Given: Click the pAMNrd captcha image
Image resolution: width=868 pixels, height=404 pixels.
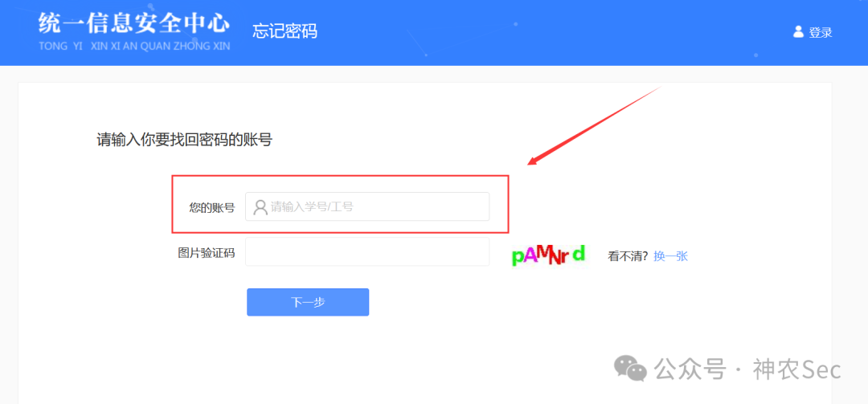Looking at the screenshot, I should tap(548, 255).
